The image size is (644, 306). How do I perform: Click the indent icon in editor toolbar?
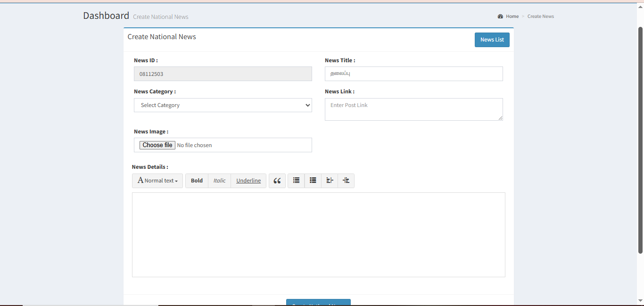(346, 181)
